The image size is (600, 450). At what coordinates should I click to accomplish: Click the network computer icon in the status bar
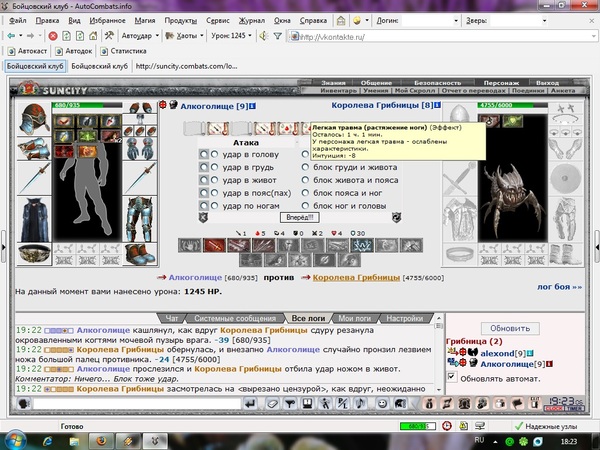coord(480,426)
